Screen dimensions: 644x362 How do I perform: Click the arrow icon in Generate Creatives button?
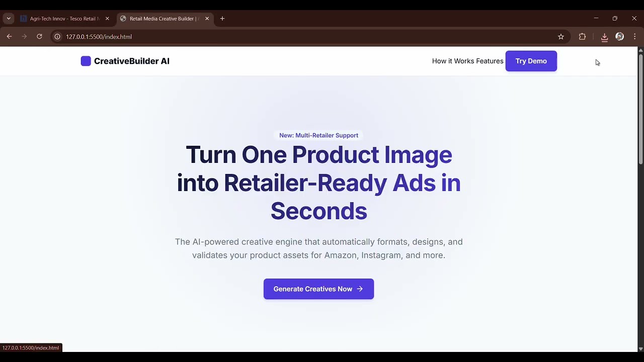point(360,289)
